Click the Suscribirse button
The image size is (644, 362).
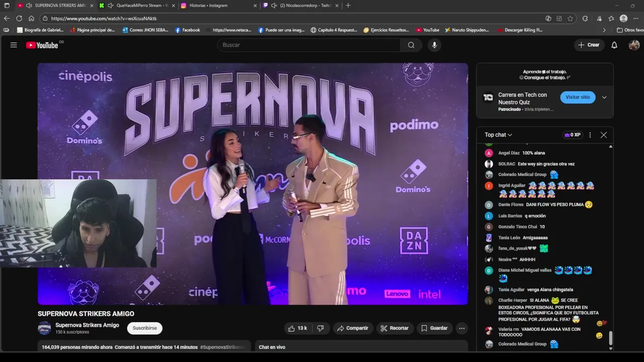point(144,328)
